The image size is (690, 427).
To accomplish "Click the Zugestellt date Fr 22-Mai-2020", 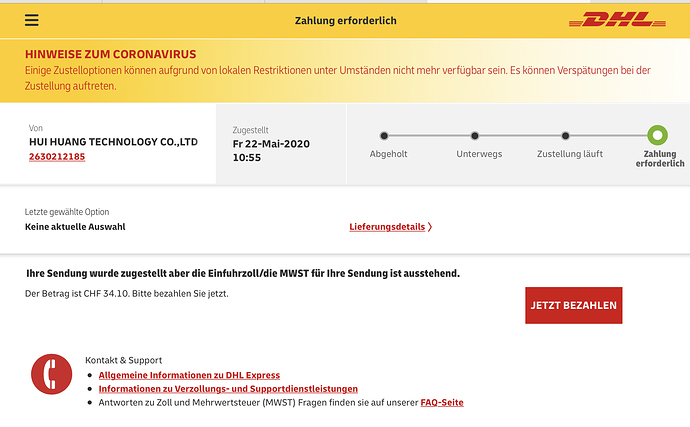I will pos(271,143).
